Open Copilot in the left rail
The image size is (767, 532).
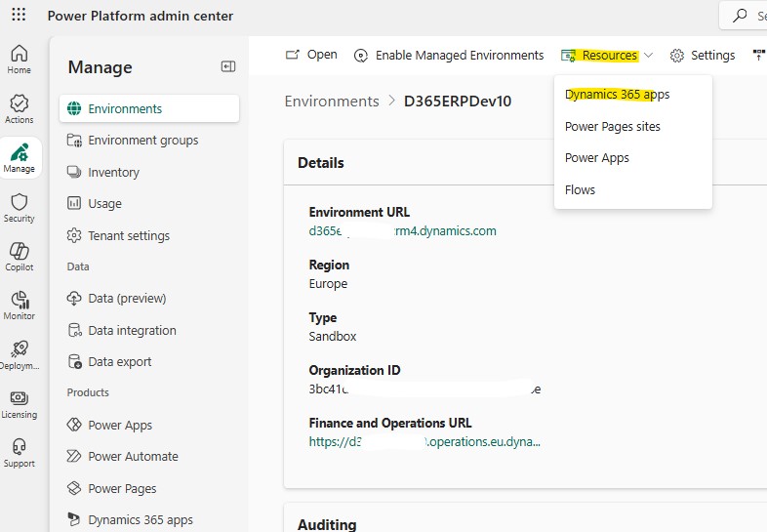coord(20,257)
